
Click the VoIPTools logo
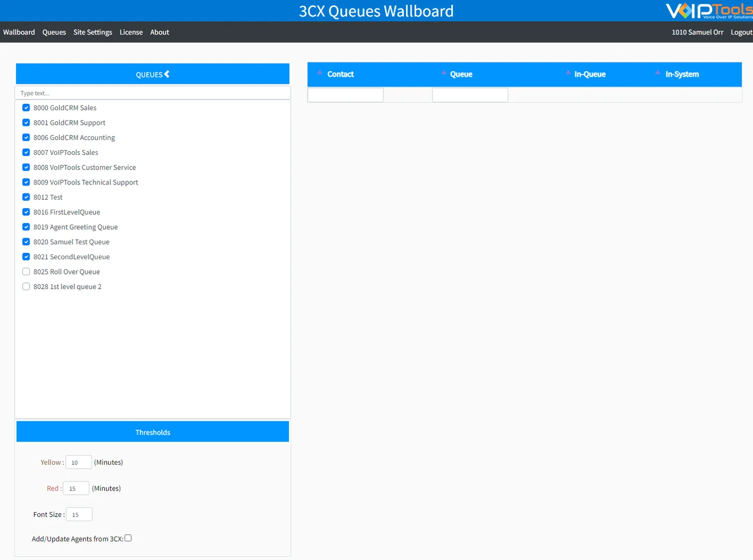709,11
